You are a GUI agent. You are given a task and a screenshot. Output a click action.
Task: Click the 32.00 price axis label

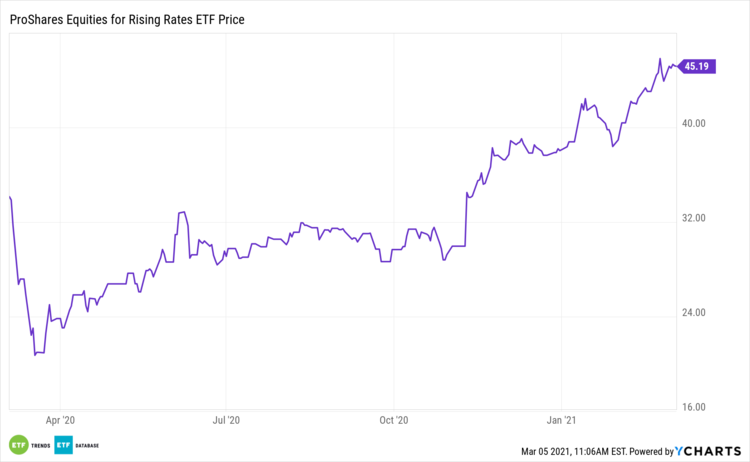click(x=694, y=219)
